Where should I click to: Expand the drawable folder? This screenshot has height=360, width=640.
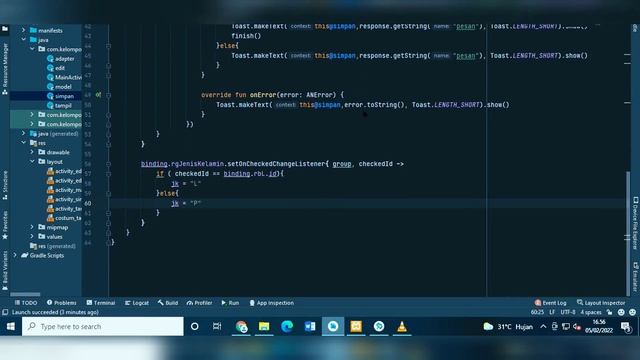click(32, 152)
